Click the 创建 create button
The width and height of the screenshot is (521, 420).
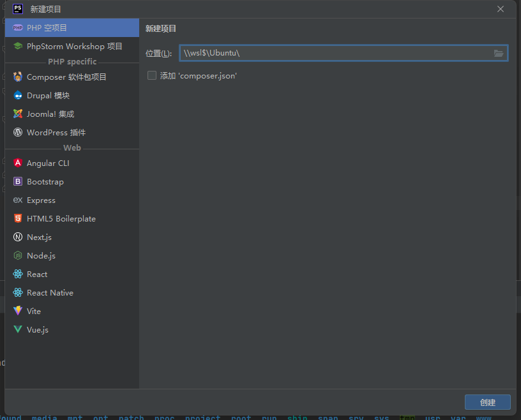[x=487, y=402]
